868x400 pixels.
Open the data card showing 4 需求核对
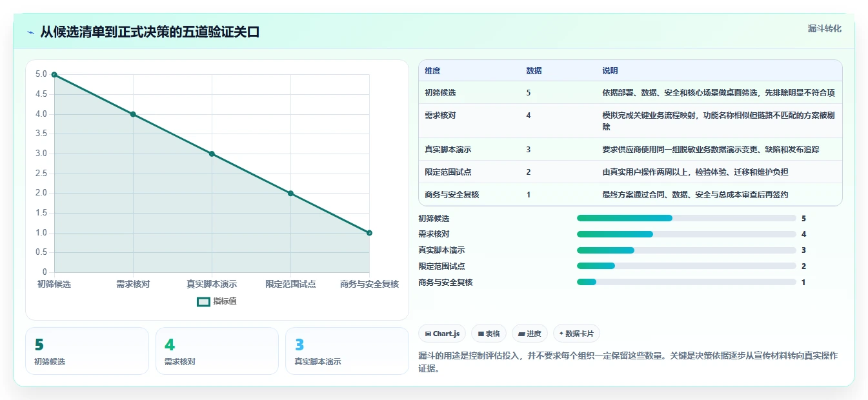(217, 351)
